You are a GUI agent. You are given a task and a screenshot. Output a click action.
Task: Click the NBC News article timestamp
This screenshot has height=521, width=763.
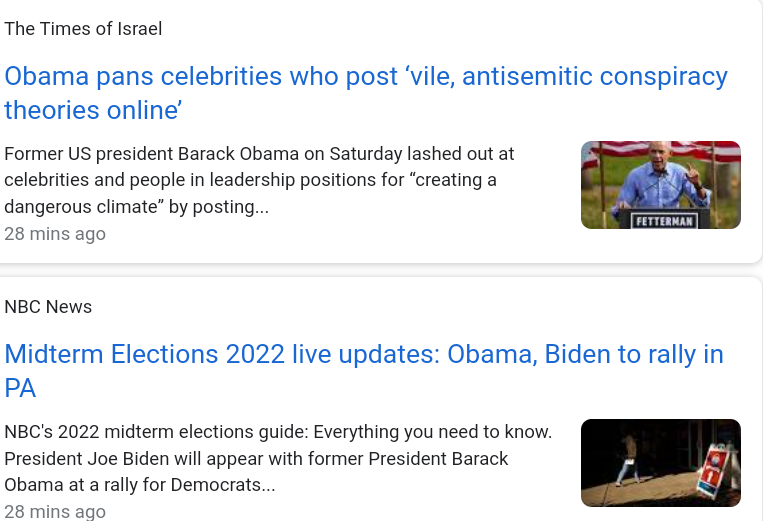click(55, 511)
